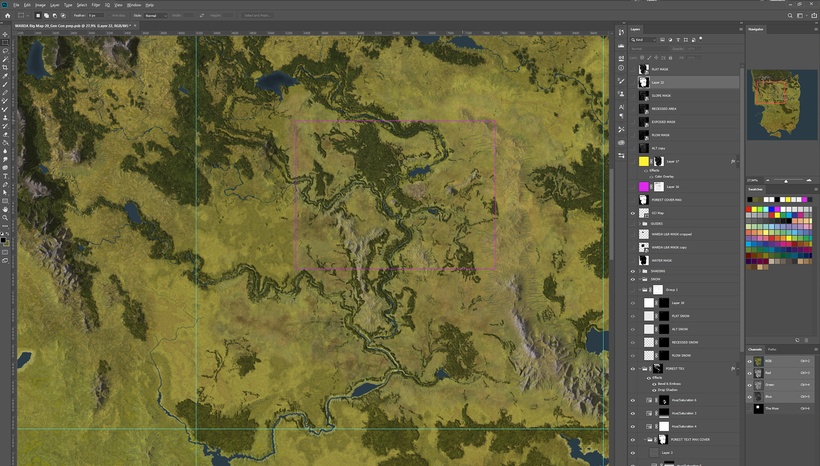Select the Magic Wand tool
This screenshot has width=820, height=466.
(x=5, y=60)
